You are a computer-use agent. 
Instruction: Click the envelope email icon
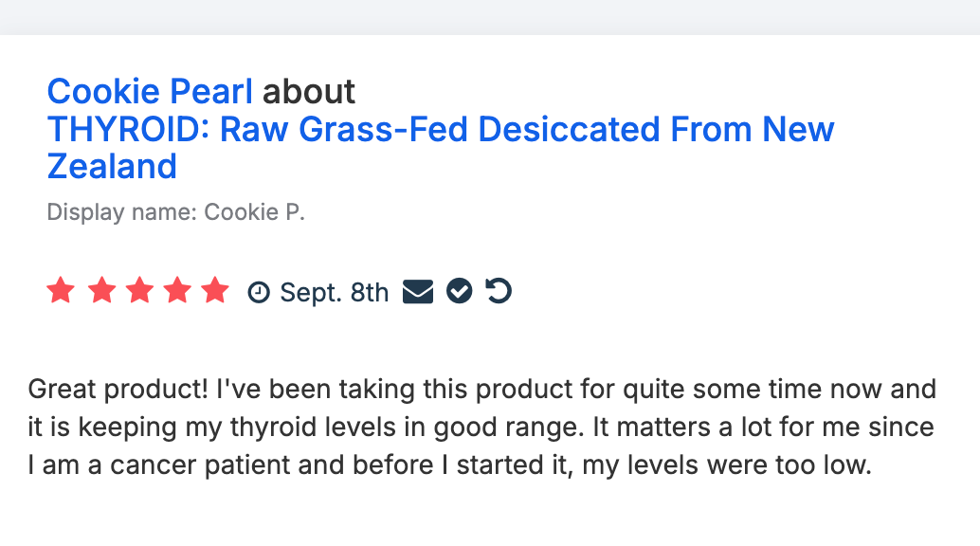[417, 292]
